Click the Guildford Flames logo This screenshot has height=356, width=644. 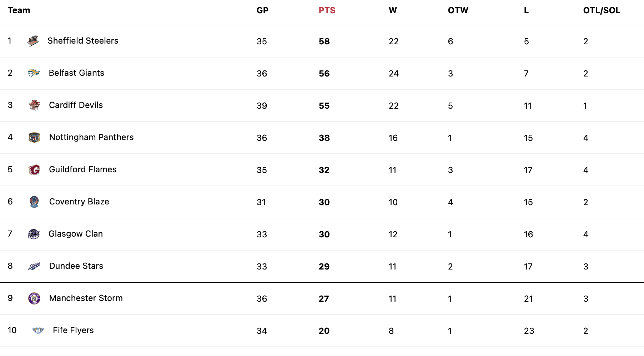[34, 170]
